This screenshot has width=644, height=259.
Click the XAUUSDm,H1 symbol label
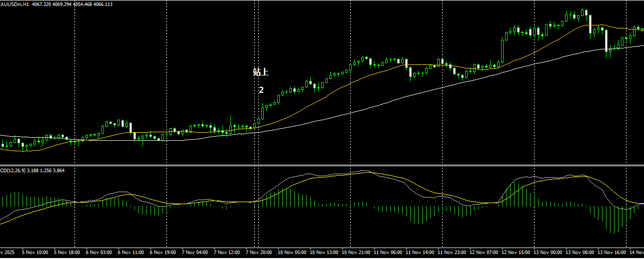15,4
